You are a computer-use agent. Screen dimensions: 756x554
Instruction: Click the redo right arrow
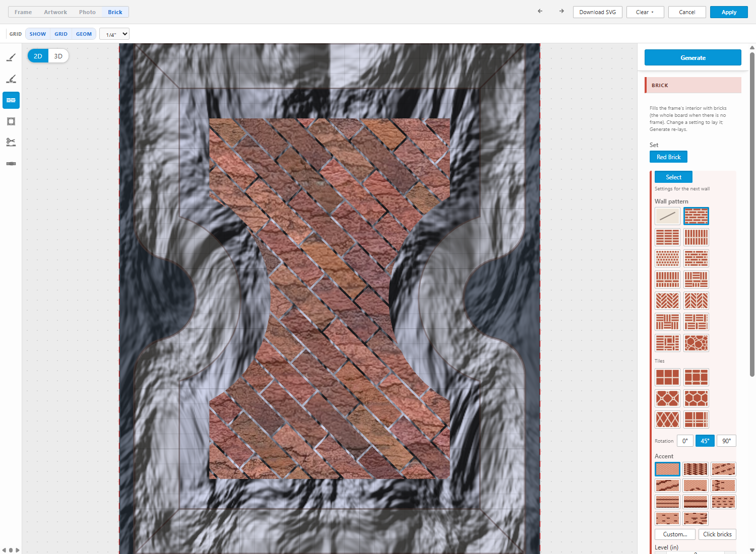[561, 11]
